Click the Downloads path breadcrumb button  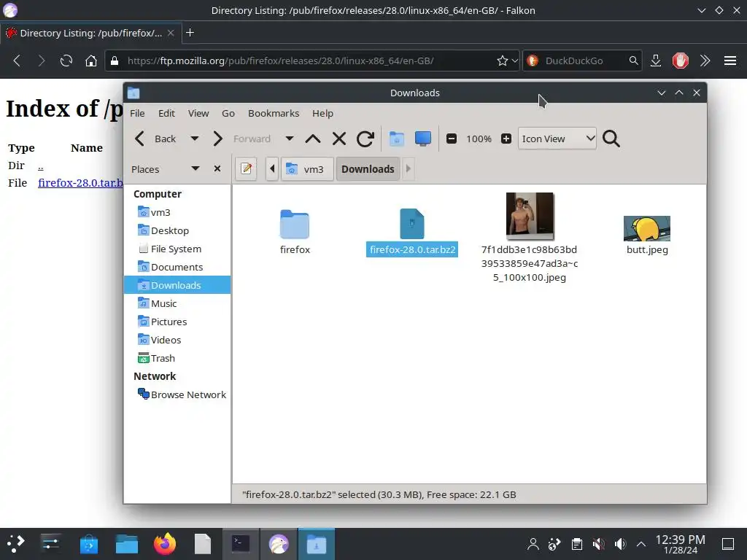pyautogui.click(x=368, y=169)
